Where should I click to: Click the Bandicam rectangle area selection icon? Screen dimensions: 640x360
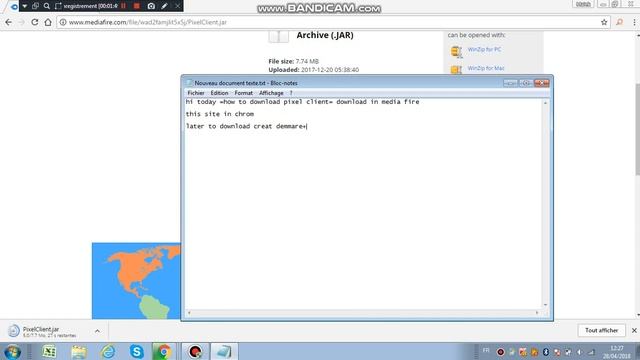click(x=58, y=6)
